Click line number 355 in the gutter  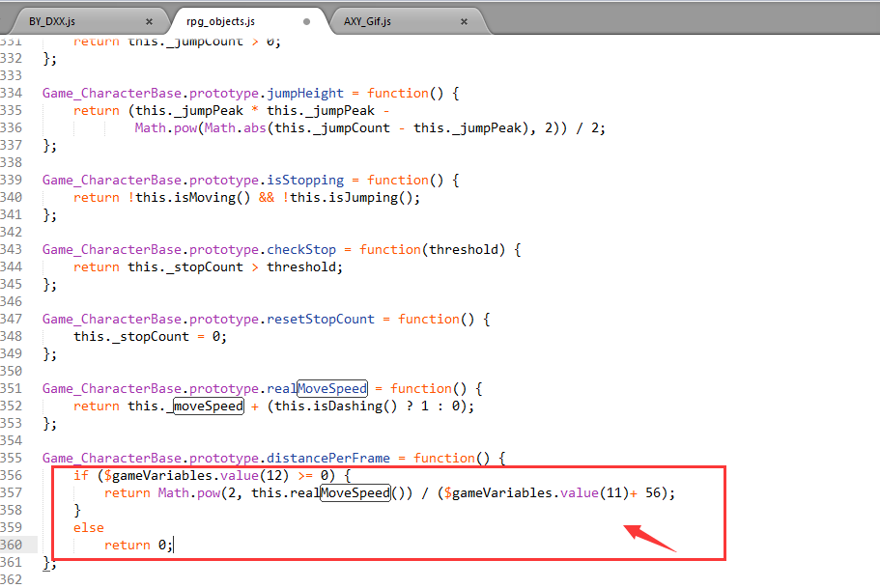[x=12, y=459]
